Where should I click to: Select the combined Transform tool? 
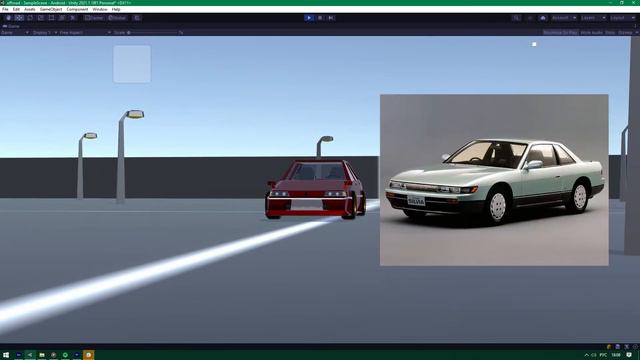(x=62, y=18)
